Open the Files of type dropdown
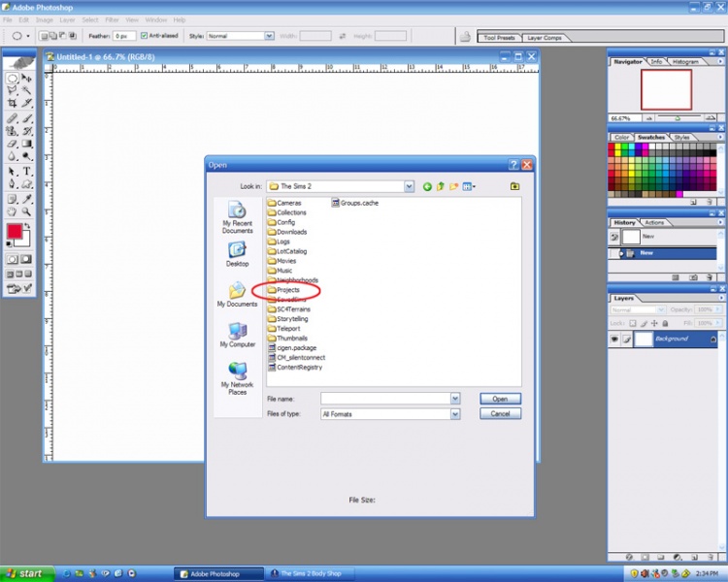This screenshot has height=582, width=728. coord(455,414)
